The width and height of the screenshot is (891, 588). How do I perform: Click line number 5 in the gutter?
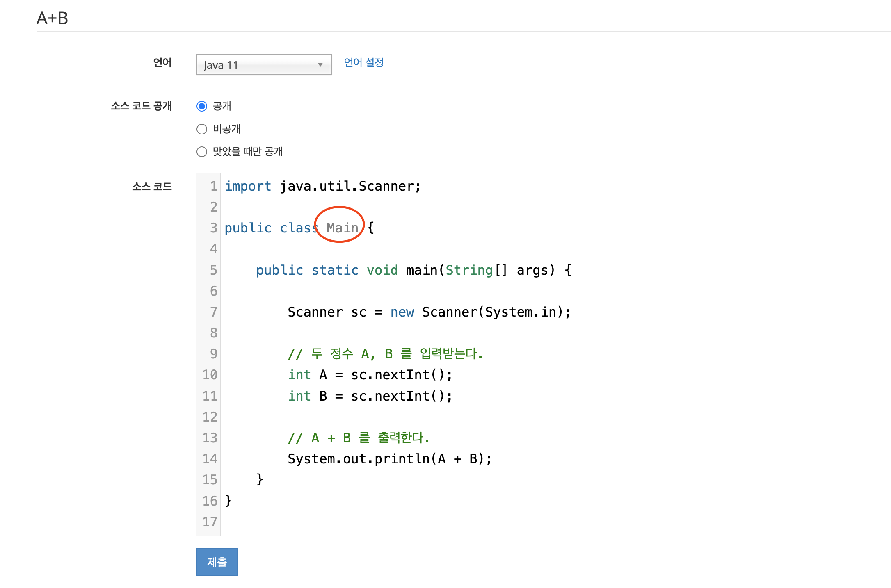tap(213, 270)
